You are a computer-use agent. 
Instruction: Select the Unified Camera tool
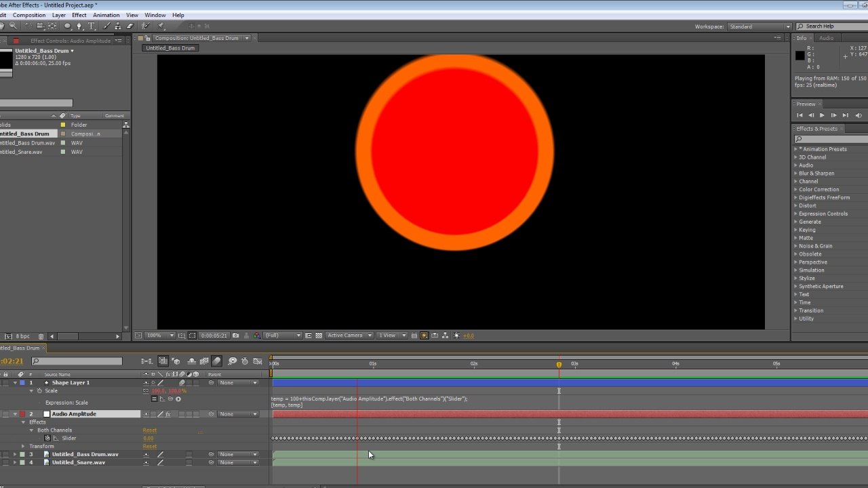point(41,26)
